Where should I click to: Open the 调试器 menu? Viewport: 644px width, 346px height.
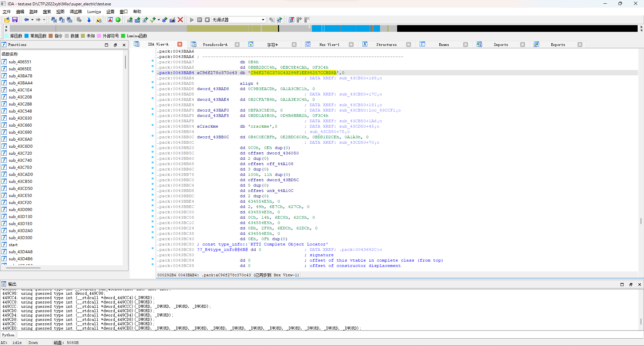(76, 12)
